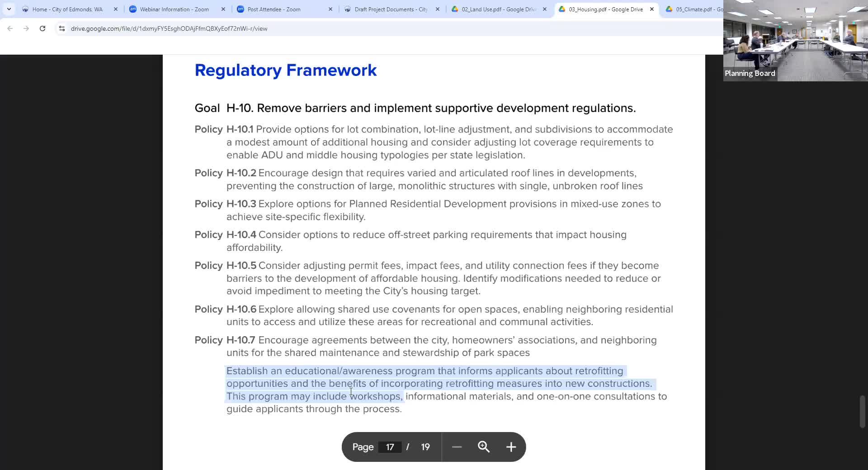This screenshot has height=470, width=868.
Task: Click Policy H-10.1 label
Action: pyautogui.click(x=224, y=129)
